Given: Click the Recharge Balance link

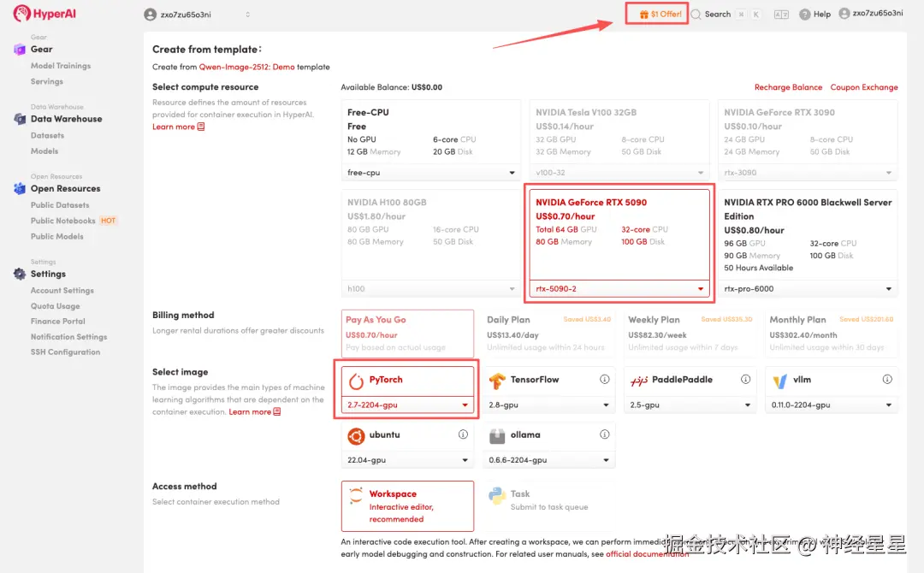Looking at the screenshot, I should 788,87.
